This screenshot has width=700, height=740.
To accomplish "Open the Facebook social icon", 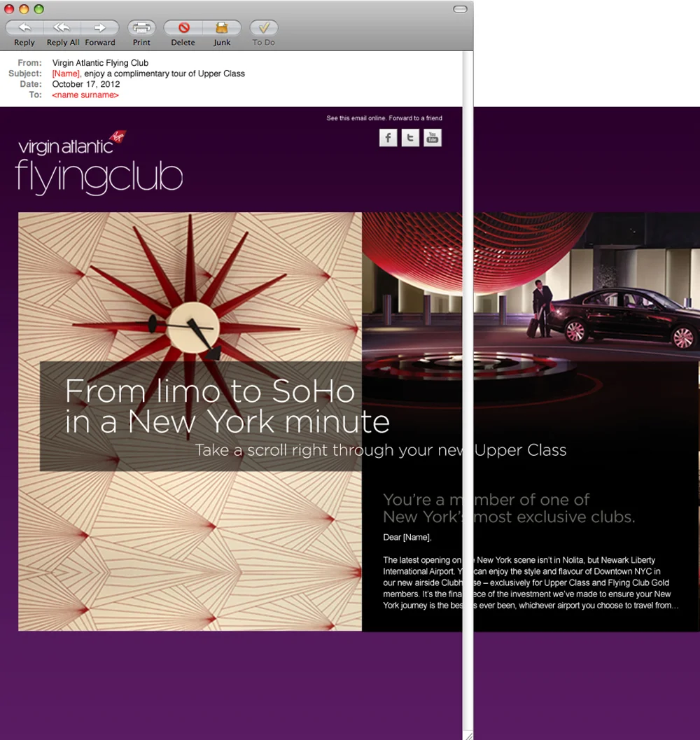I will tap(388, 138).
